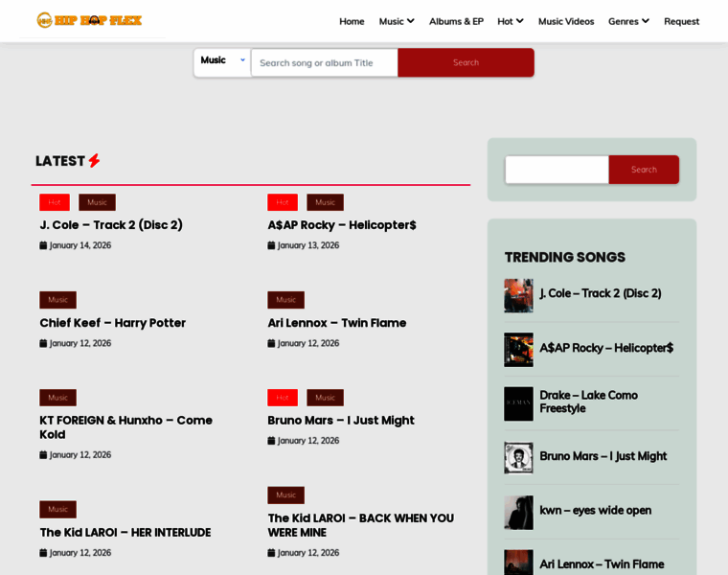Click Hot tag above J. Cole post
This screenshot has width=728, height=575.
[55, 202]
